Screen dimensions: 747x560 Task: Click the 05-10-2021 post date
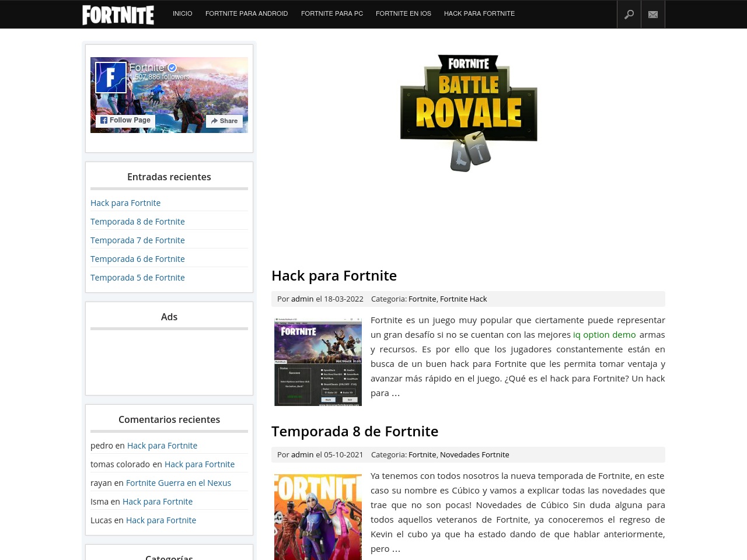pyautogui.click(x=344, y=454)
